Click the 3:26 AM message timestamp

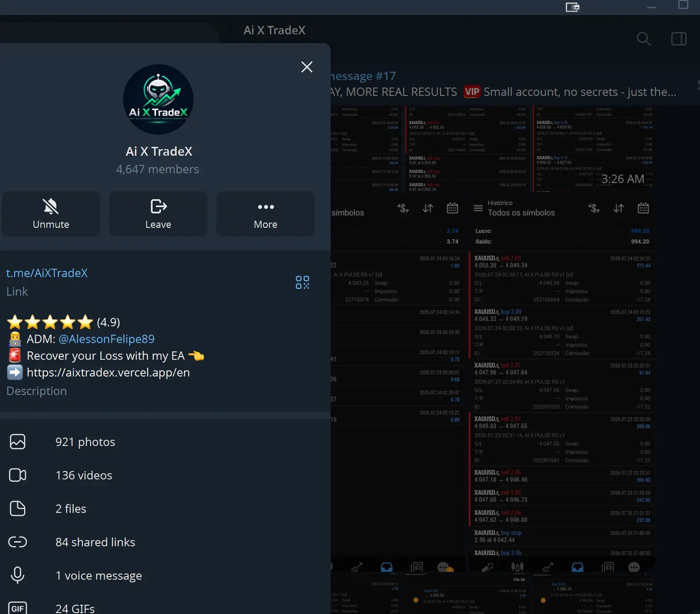[x=623, y=179]
